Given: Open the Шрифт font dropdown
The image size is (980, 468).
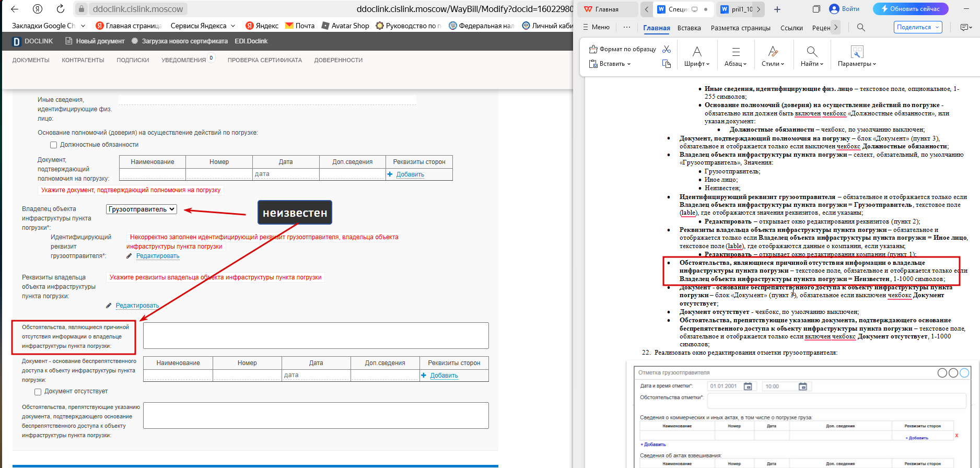Looking at the screenshot, I should tap(697, 56).
